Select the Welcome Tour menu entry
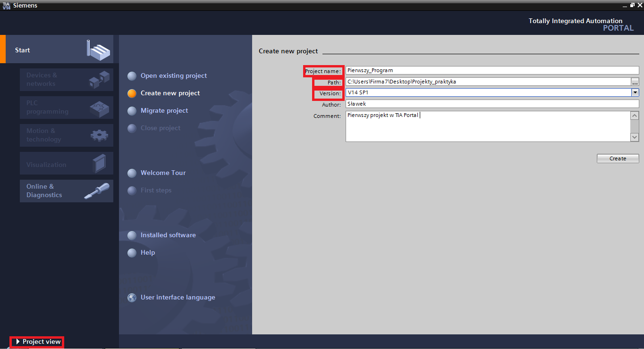 163,173
